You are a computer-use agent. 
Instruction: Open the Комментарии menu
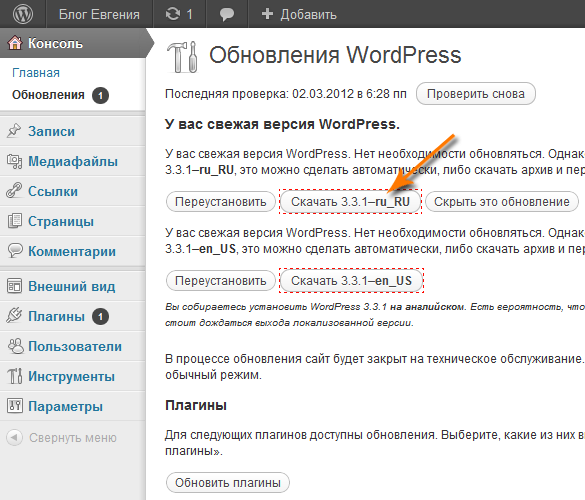click(72, 251)
